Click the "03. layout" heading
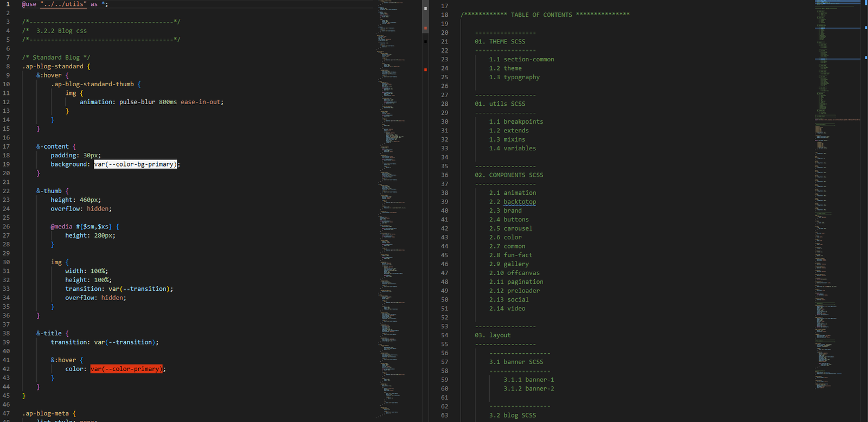 point(493,335)
